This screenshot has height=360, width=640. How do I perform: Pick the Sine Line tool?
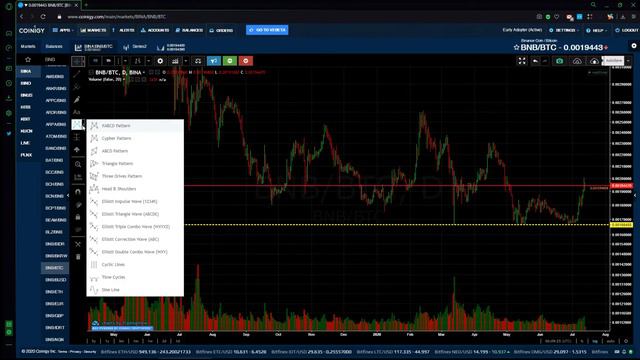[x=135, y=290]
